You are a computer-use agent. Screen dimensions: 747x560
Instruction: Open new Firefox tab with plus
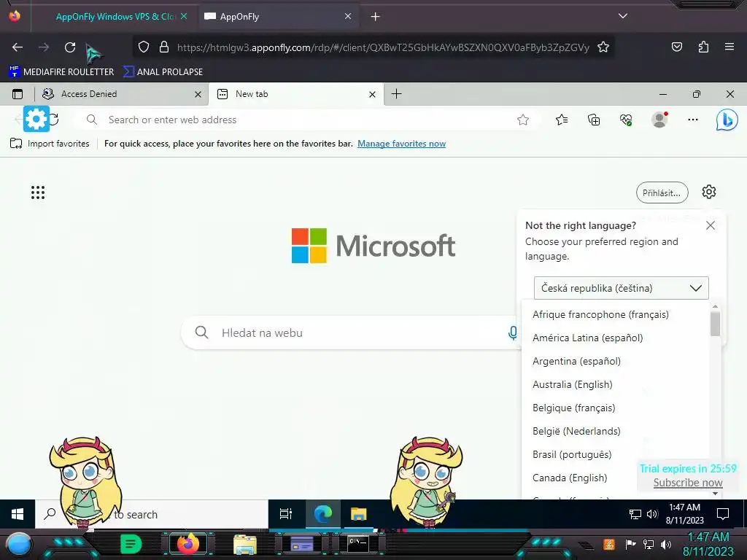pyautogui.click(x=376, y=17)
